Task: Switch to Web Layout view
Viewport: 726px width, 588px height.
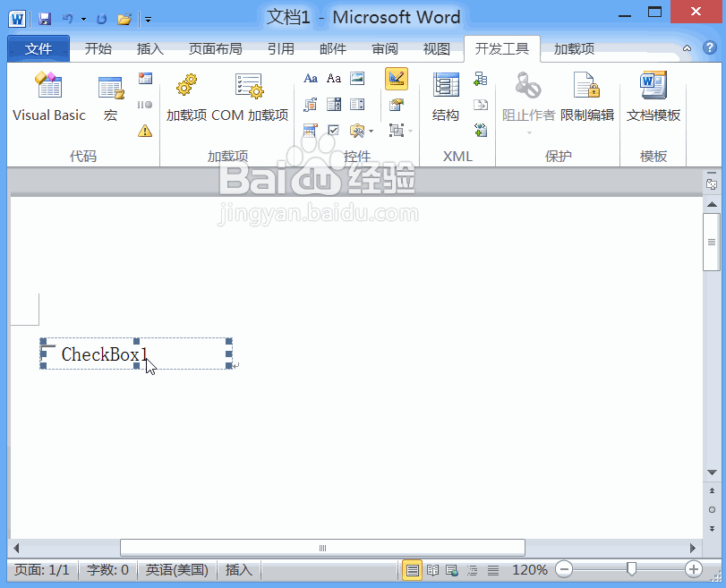Action: [x=452, y=570]
